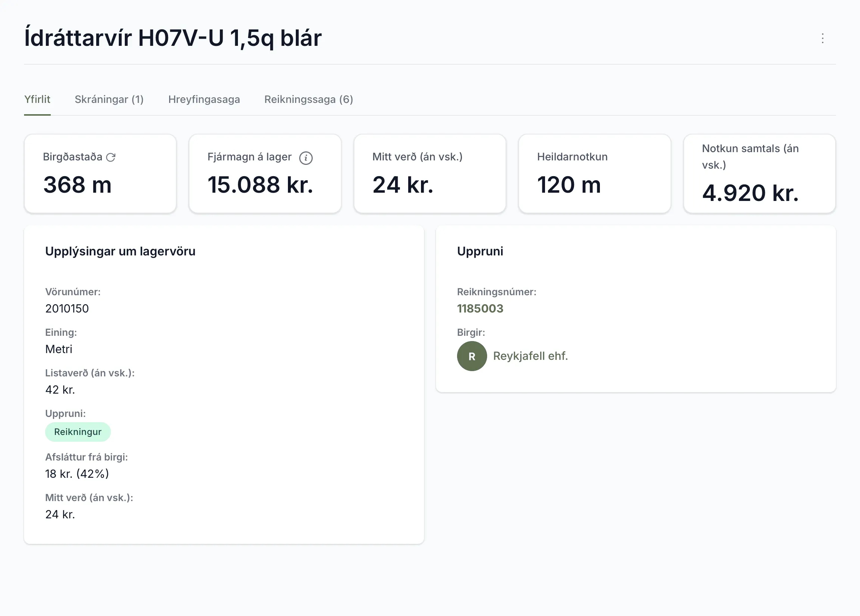
Task: Select the Yfirlit tab
Action: 37,99
